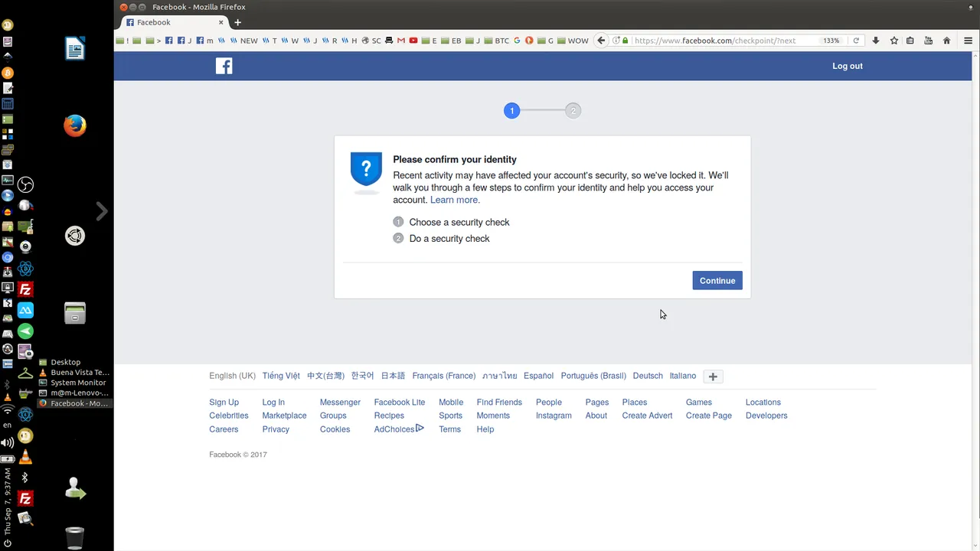The image size is (980, 551).
Task: Open the WOW bookmark folder
Action: click(573, 41)
